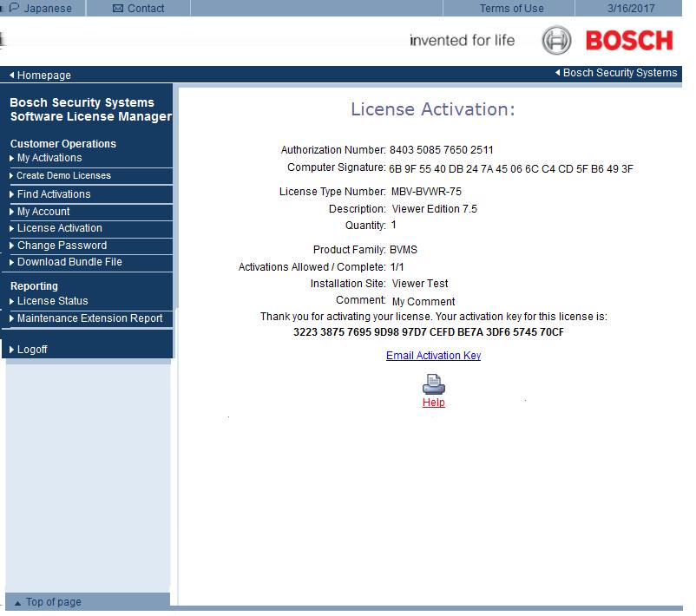Image resolution: width=696 pixels, height=616 pixels.
Task: Open Change Password page
Action: pos(62,245)
